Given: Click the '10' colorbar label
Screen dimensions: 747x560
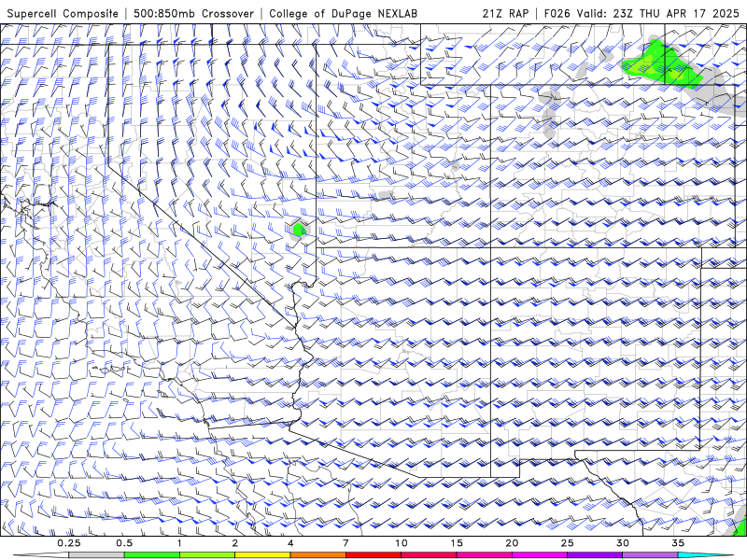Looking at the screenshot, I should 402,543.
